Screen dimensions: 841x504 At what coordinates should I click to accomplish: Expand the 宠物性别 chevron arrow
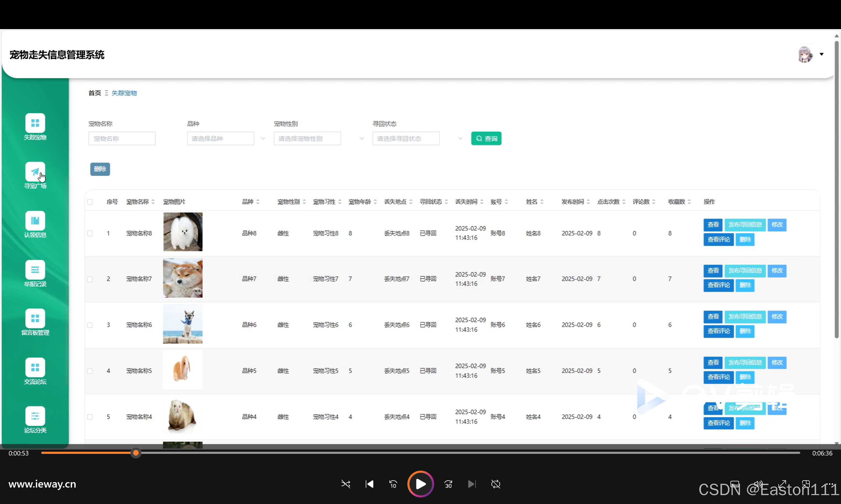pyautogui.click(x=361, y=139)
